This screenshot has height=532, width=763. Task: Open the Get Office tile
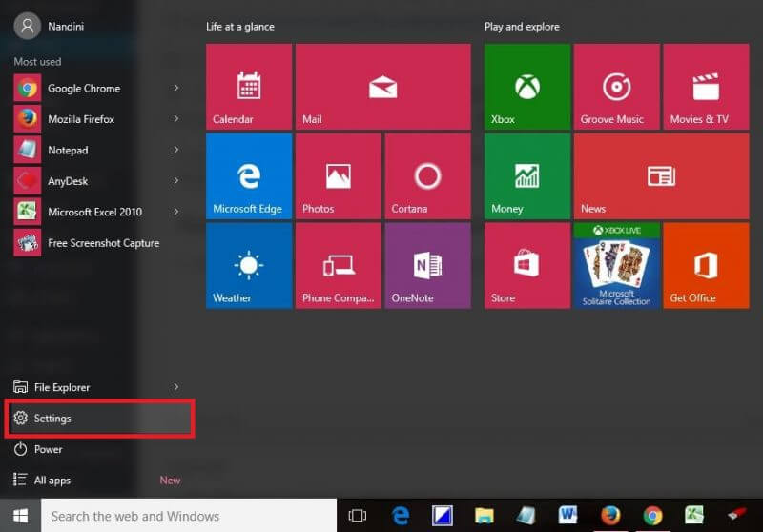coord(706,265)
